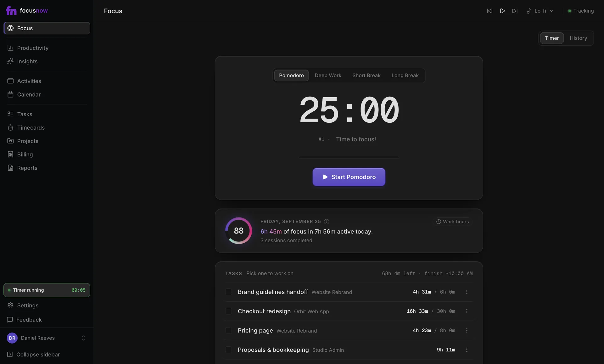Toggle the Tracking status indicator
Image resolution: width=604 pixels, height=364 pixels.
[581, 11]
